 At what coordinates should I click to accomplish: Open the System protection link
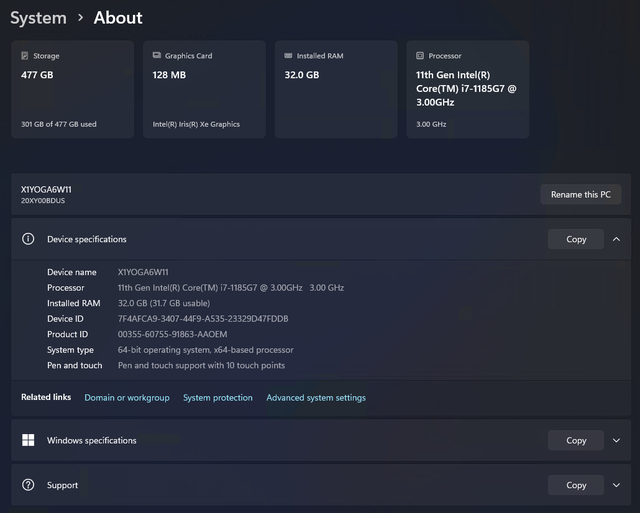point(218,398)
